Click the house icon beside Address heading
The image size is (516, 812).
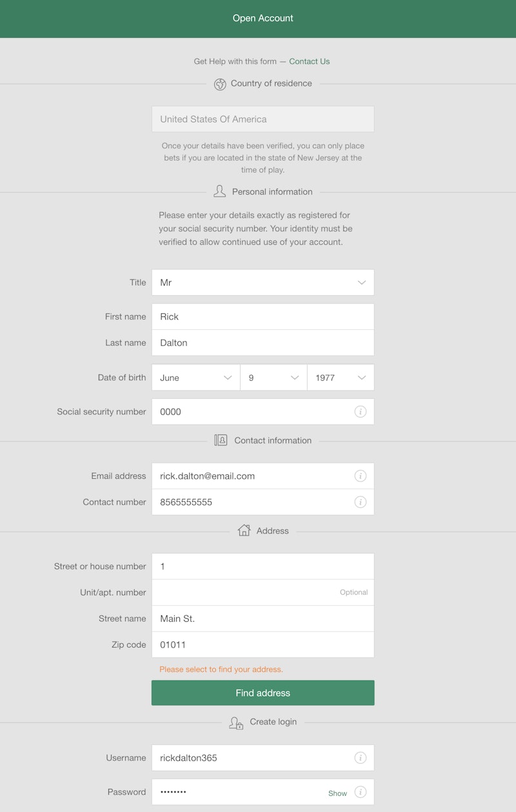244,530
